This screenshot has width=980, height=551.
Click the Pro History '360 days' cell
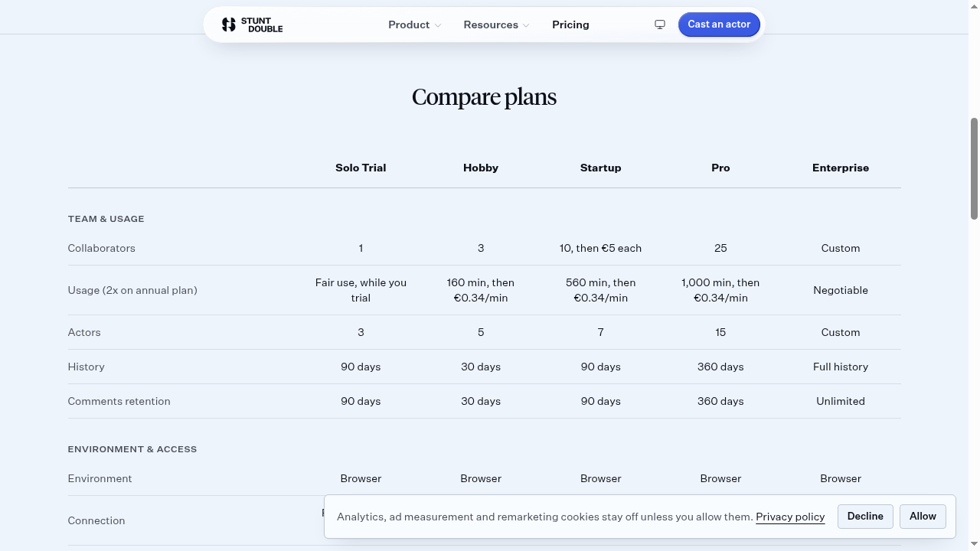point(720,367)
